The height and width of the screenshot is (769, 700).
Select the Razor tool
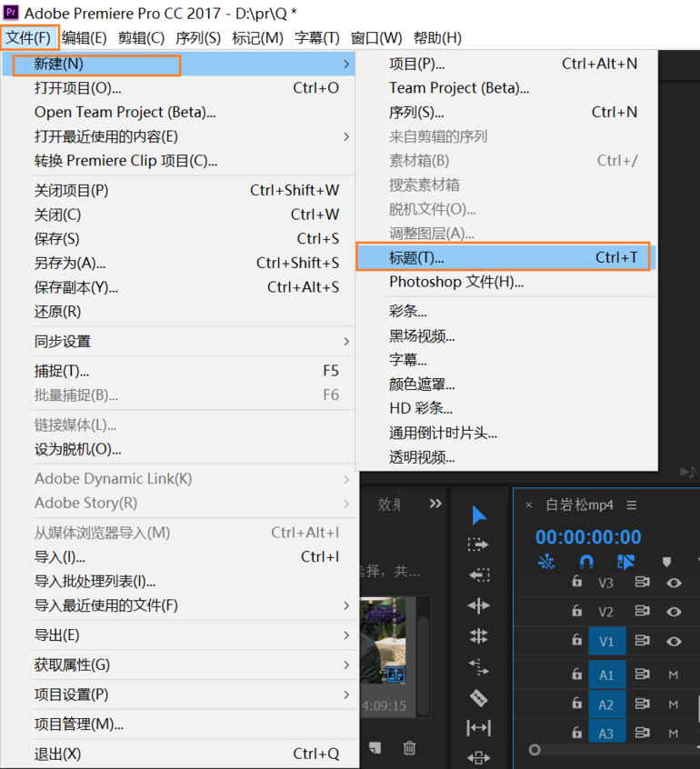(x=478, y=698)
